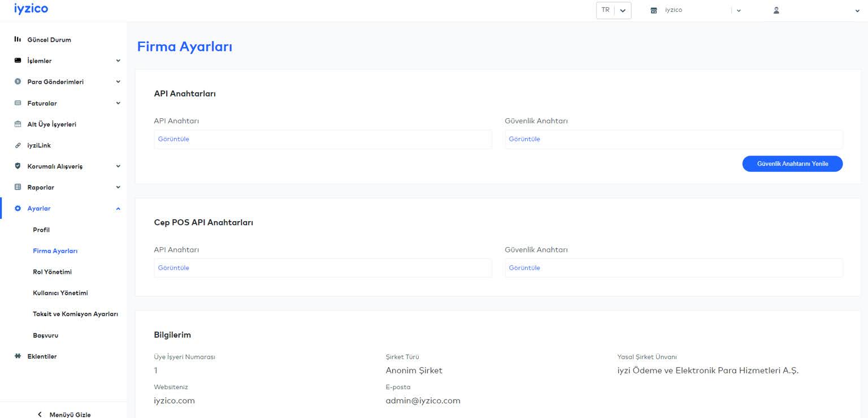Show Cep POS Güvenlik Anahtarı
Viewport: 868px width, 418px height.
coord(524,268)
